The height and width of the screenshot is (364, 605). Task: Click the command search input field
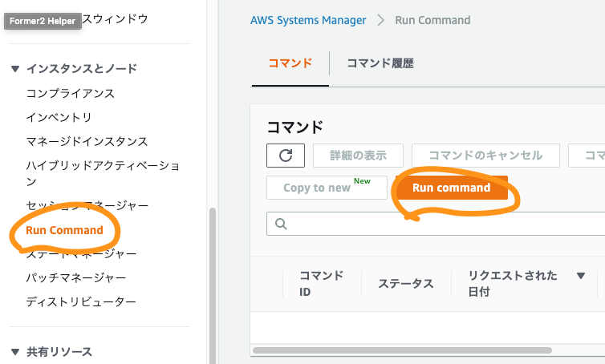coord(436,224)
